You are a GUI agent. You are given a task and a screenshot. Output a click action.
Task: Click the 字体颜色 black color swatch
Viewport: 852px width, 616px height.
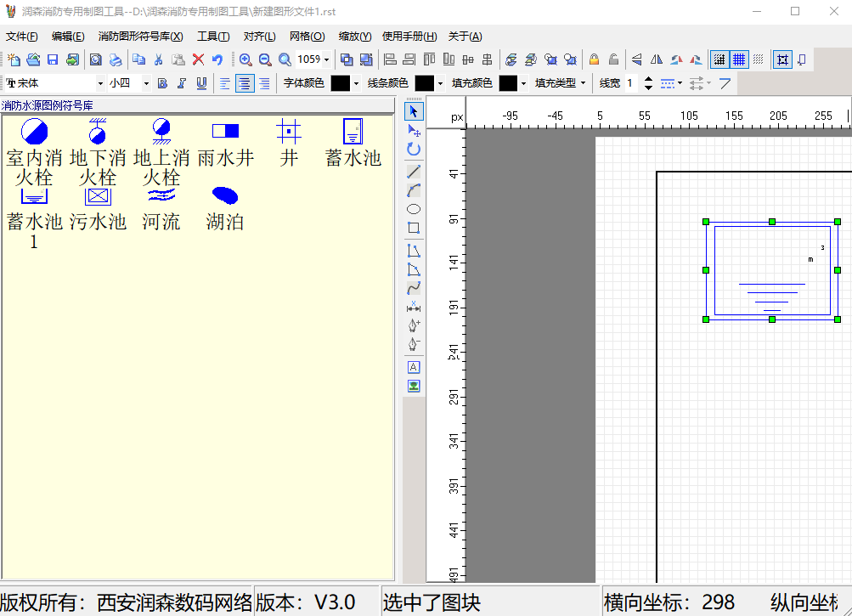[x=340, y=83]
